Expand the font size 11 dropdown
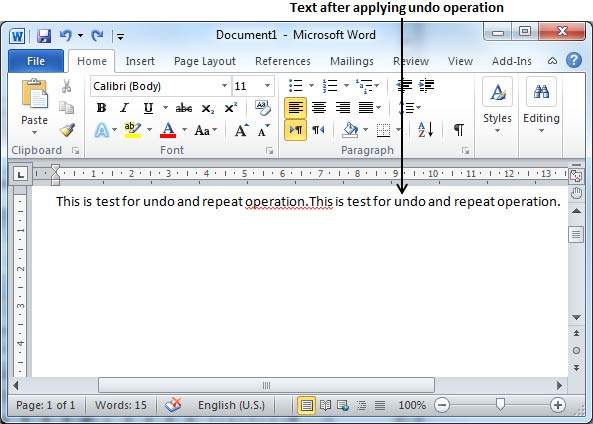 click(267, 86)
